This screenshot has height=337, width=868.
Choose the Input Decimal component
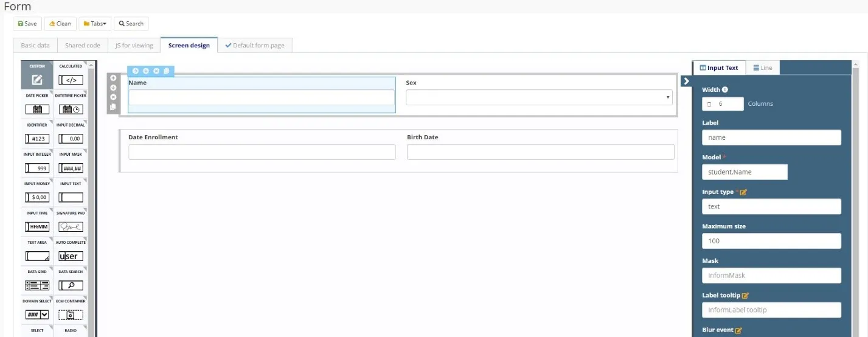pyautogui.click(x=71, y=134)
